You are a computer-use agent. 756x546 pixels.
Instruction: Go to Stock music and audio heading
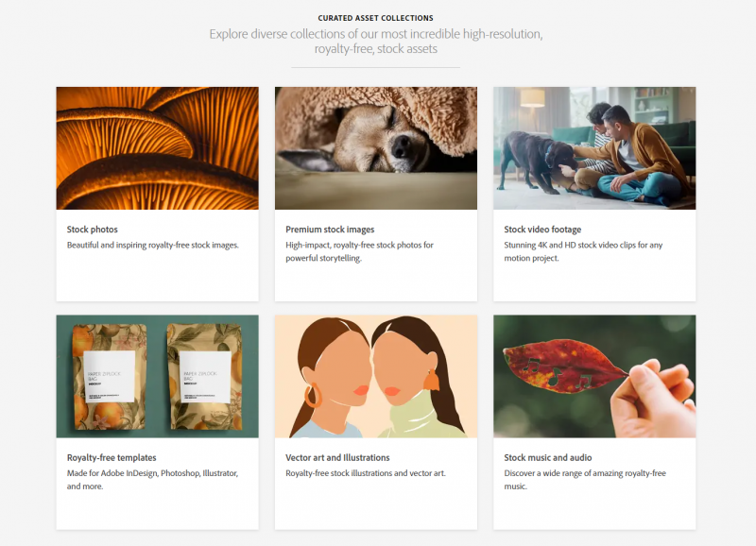click(548, 458)
